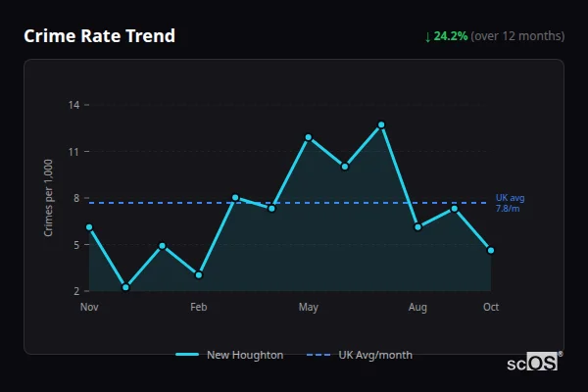Click the '(over 12 months)' text
Viewport: 588px width, 392px height.
click(517, 36)
